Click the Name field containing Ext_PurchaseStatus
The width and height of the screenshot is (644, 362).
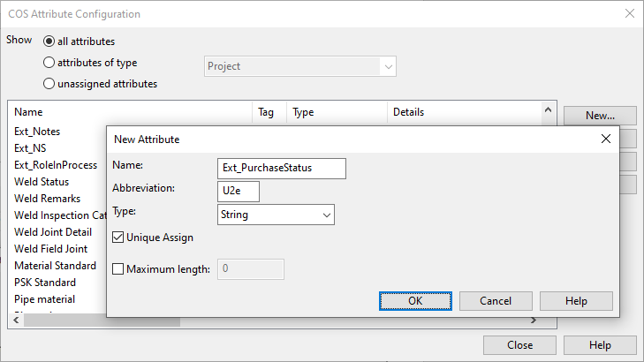click(281, 169)
